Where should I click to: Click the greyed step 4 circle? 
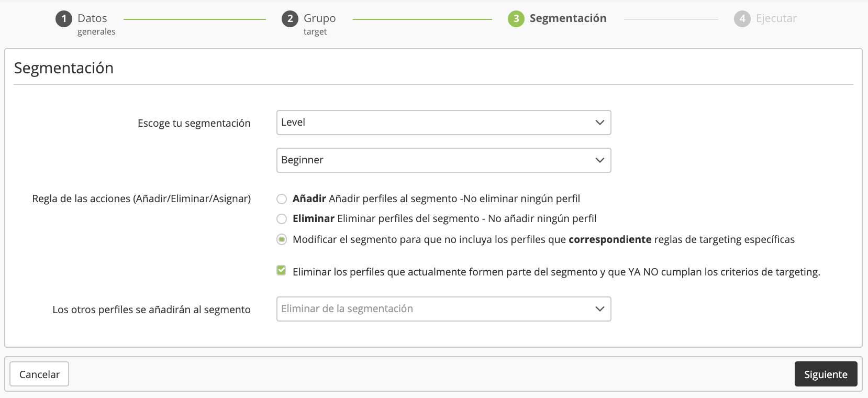coord(742,19)
